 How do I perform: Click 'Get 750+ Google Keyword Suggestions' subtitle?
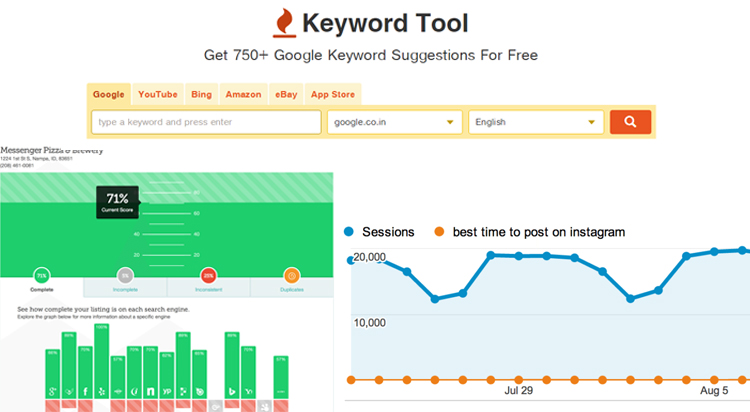371,55
